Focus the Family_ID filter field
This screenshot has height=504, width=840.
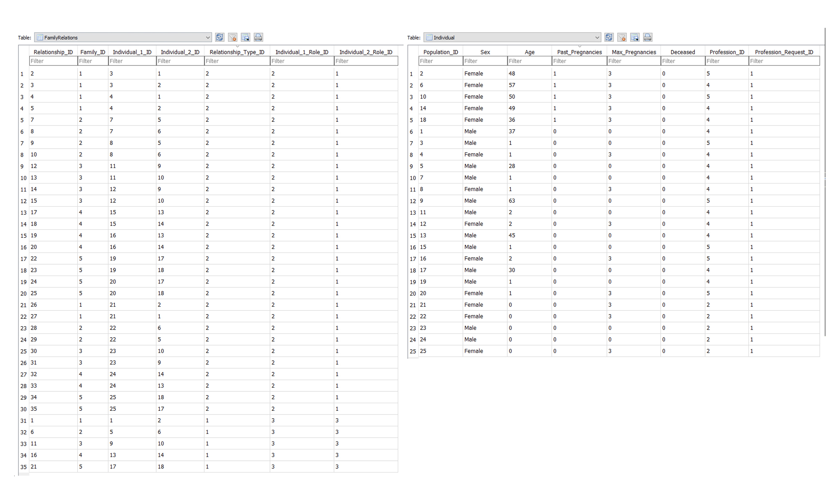(x=93, y=61)
